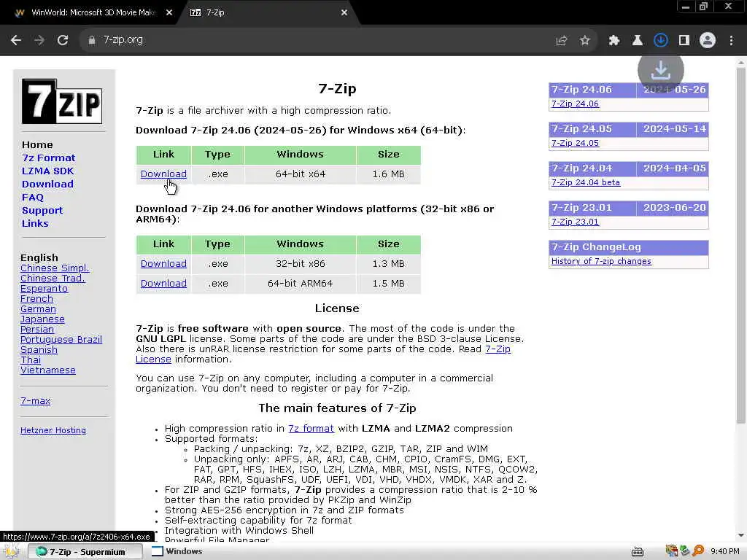Close the 7-Zip tab
The image size is (747, 560).
tap(344, 13)
